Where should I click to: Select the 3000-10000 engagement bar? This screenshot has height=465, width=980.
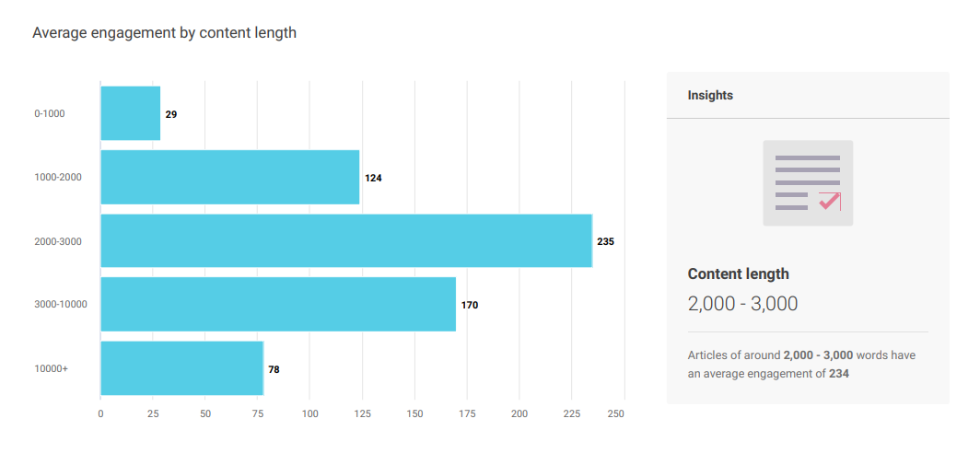[277, 304]
